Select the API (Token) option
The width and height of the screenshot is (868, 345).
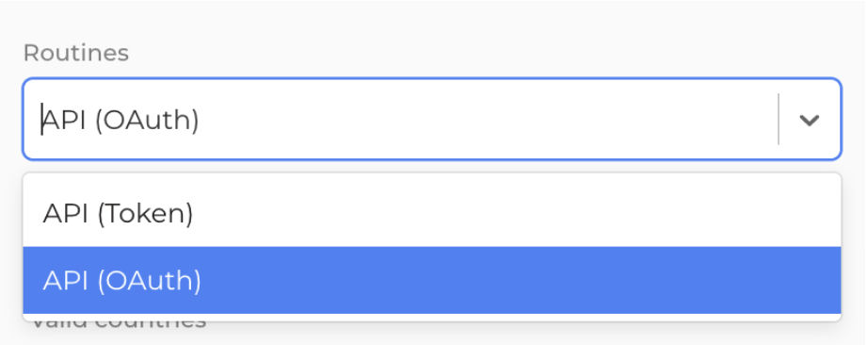pos(432,214)
